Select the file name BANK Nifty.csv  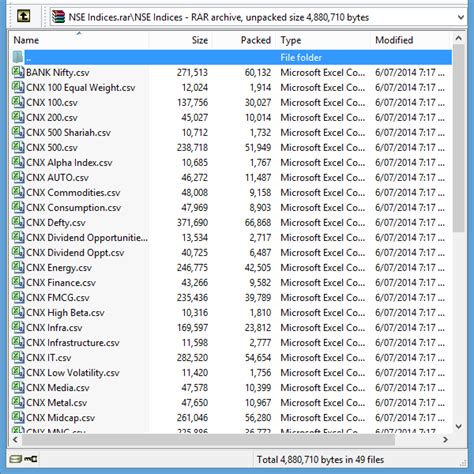tap(58, 73)
